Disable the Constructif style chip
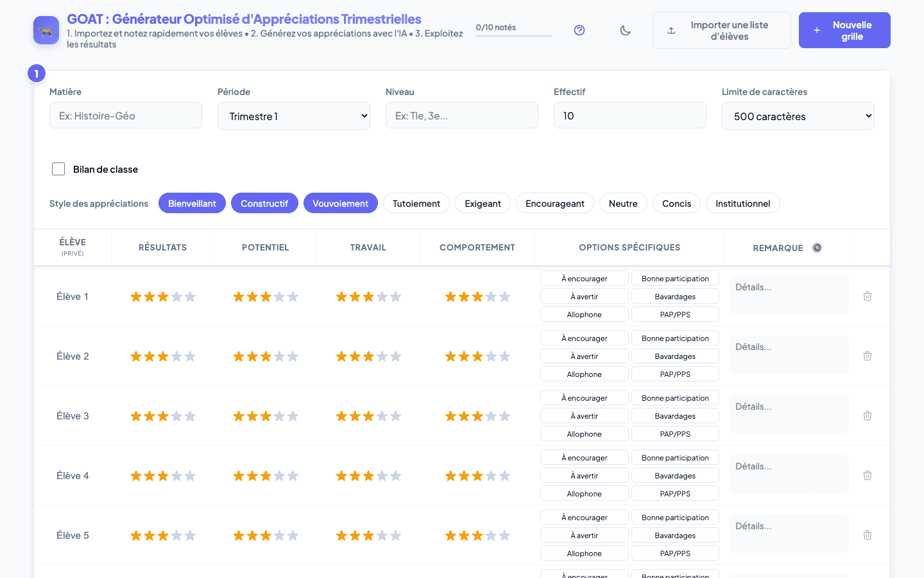 pyautogui.click(x=264, y=203)
